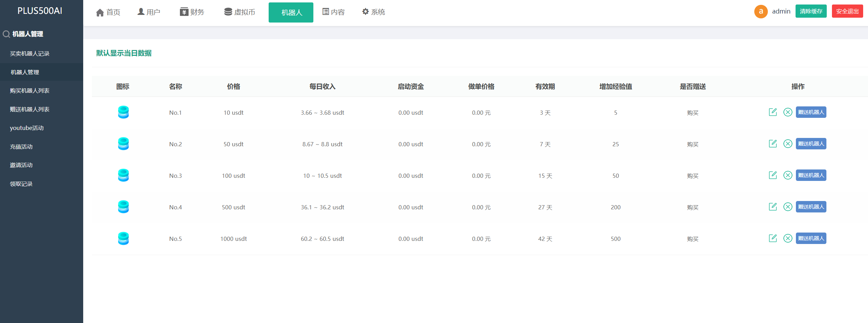Image resolution: width=868 pixels, height=323 pixels.
Task: Open 买卖机器人记录 in the sidebar
Action: [x=30, y=54]
